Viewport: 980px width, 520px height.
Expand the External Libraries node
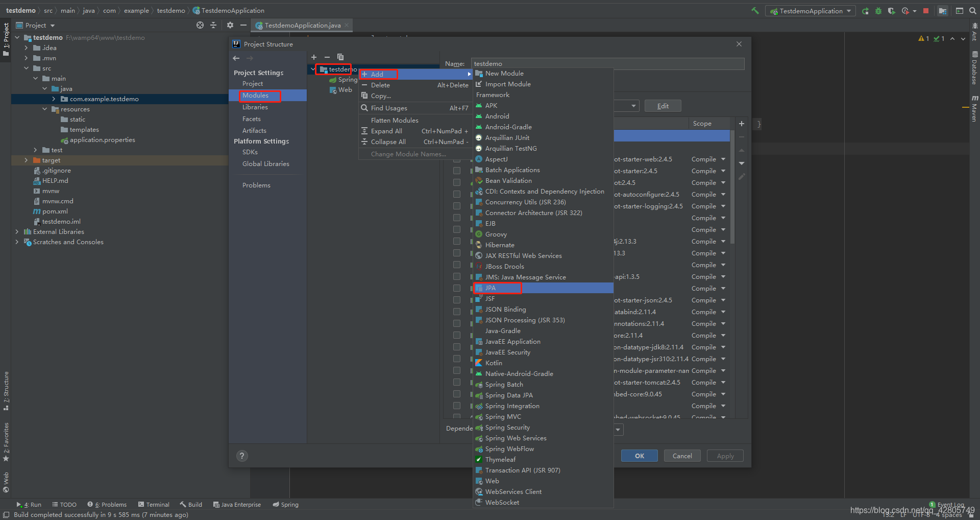click(17, 232)
